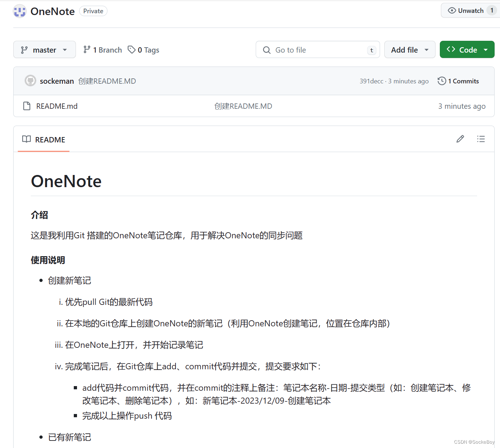500x448 pixels.
Task: Open commit hash 391decc
Action: coord(371,81)
